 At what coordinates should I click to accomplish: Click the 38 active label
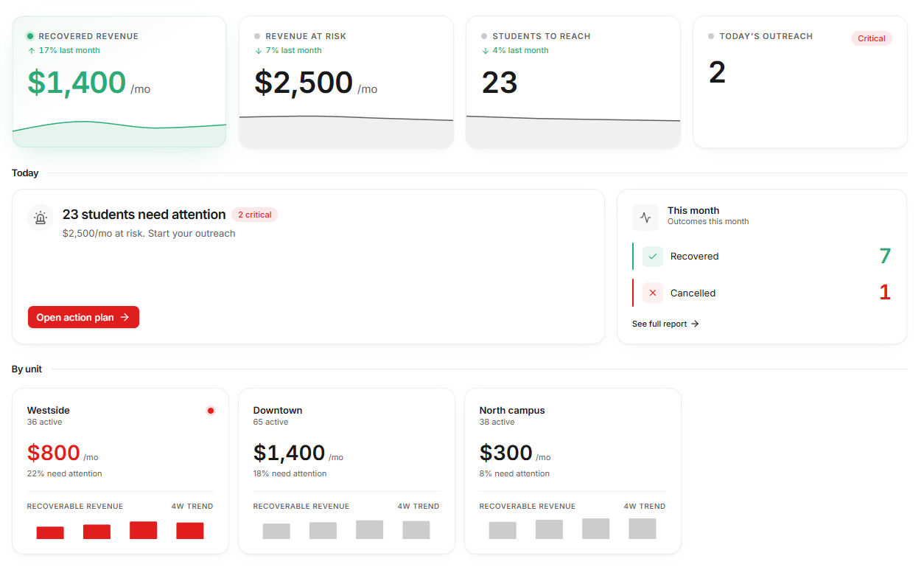click(497, 423)
